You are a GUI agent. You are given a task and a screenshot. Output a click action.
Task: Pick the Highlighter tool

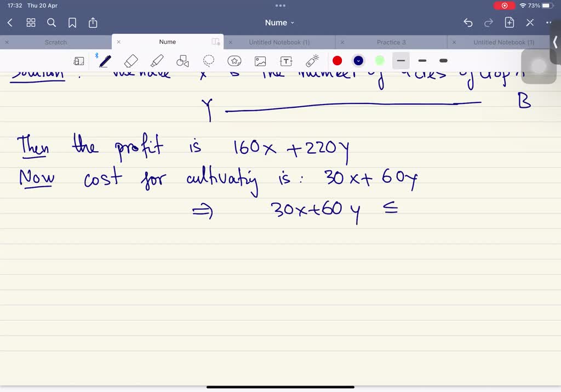click(157, 60)
